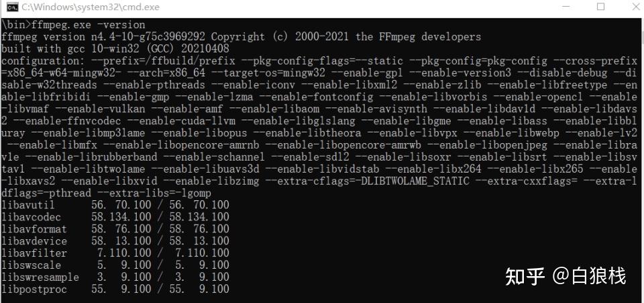This screenshot has height=303, width=644.
Task: Click the @白狼栈 watermark username
Action: [x=589, y=275]
